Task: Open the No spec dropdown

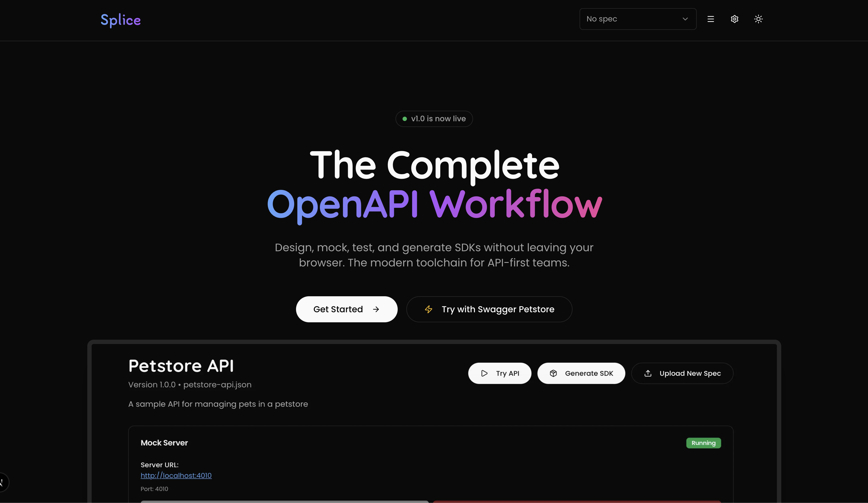Action: coord(637,19)
